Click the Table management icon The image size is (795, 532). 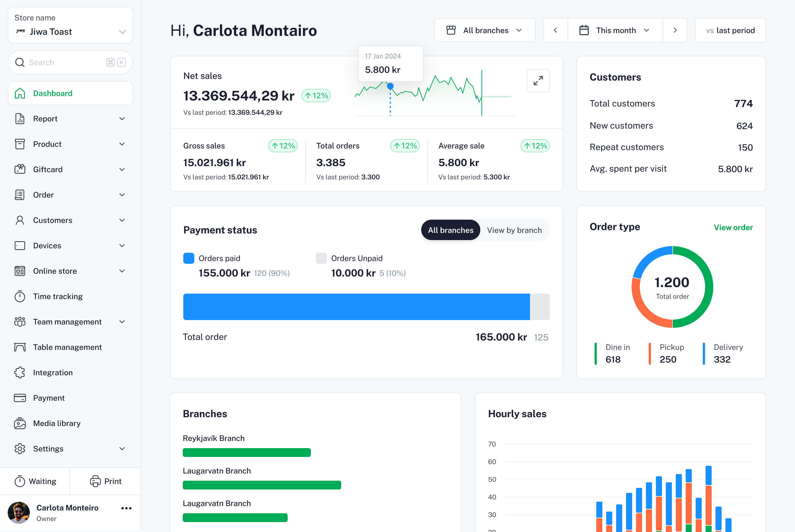pyautogui.click(x=20, y=347)
